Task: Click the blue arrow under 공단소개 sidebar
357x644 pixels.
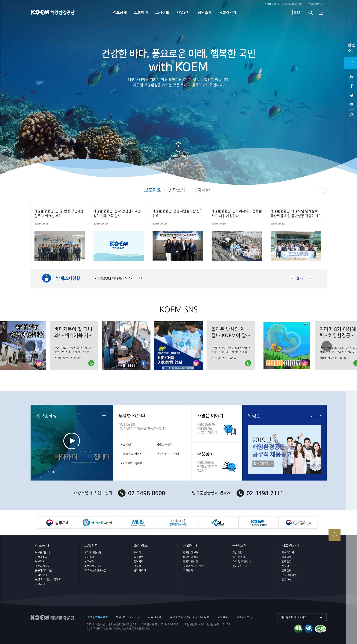Action: 350,63
